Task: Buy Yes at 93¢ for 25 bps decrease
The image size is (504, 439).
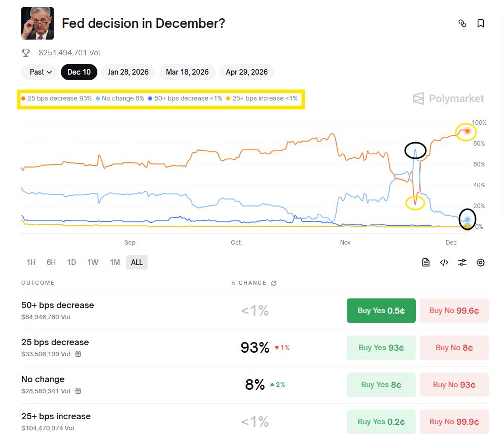Action: point(381,347)
